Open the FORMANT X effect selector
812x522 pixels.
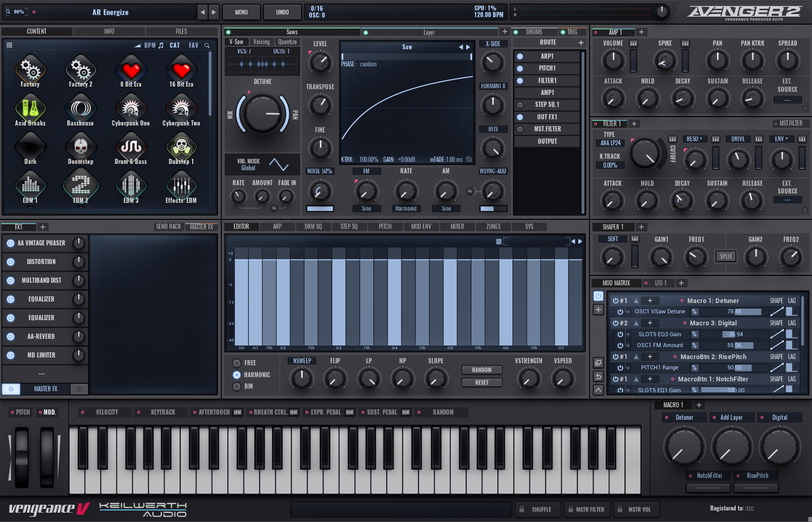493,86
